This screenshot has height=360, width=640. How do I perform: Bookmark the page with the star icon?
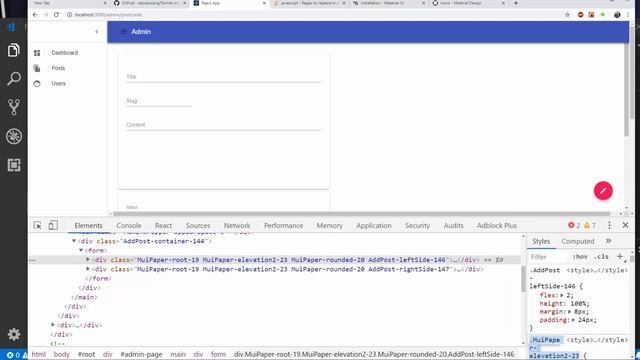(567, 15)
